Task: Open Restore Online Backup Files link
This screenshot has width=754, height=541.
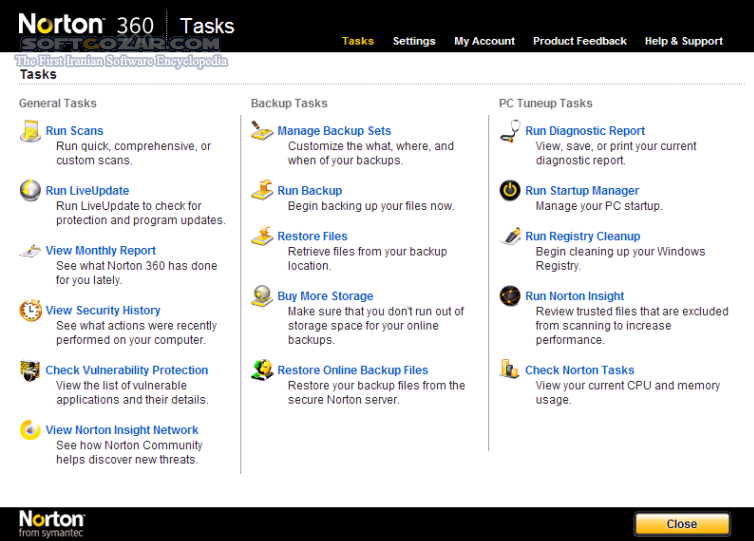Action: click(x=352, y=370)
